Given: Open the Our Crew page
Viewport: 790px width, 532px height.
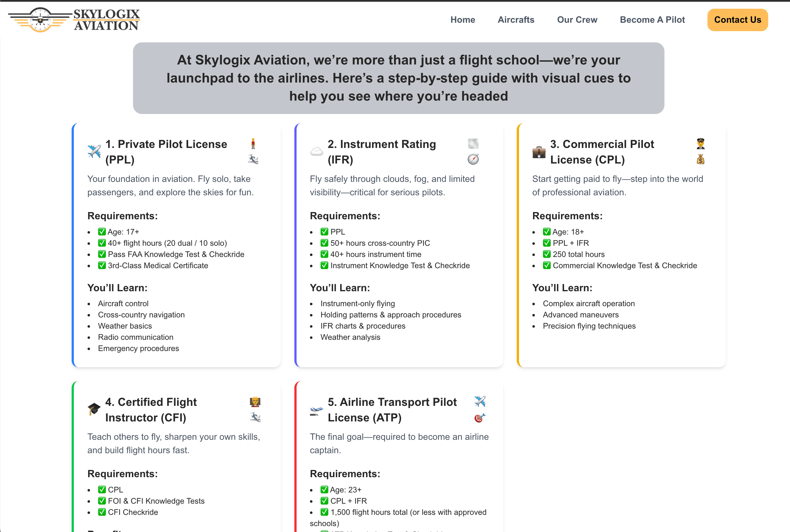Looking at the screenshot, I should pyautogui.click(x=577, y=20).
